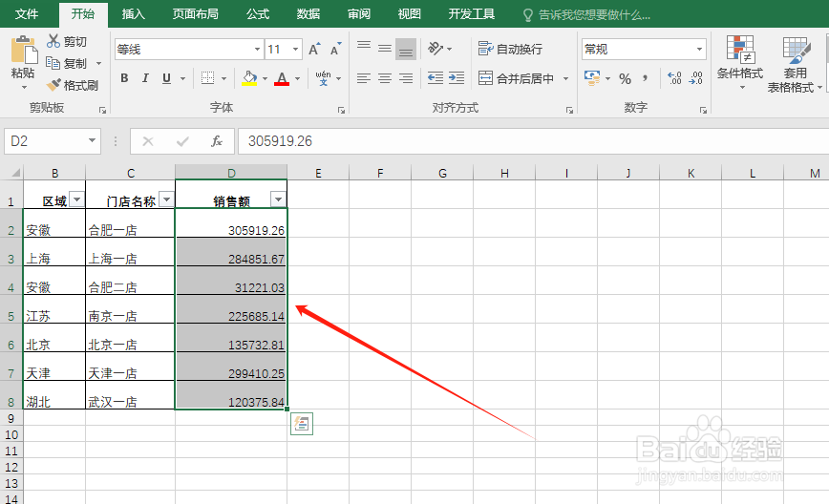Image resolution: width=829 pixels, height=504 pixels.
Task: Open the Paste options arrow
Action: tap(24, 87)
